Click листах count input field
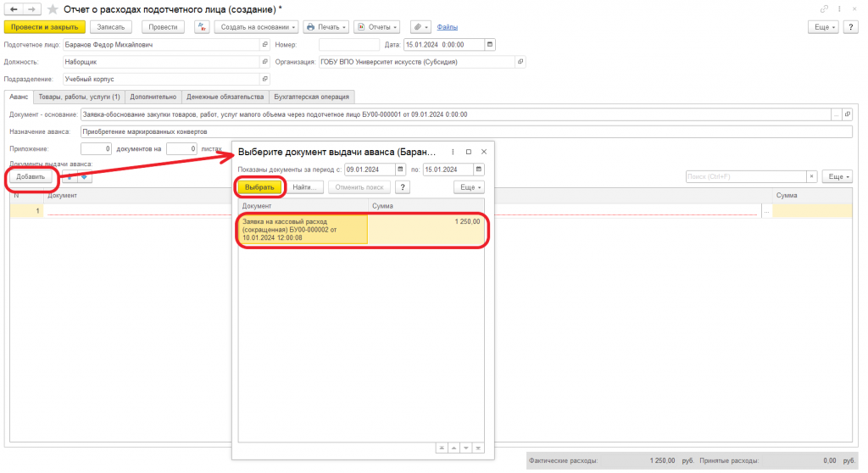 (181, 149)
